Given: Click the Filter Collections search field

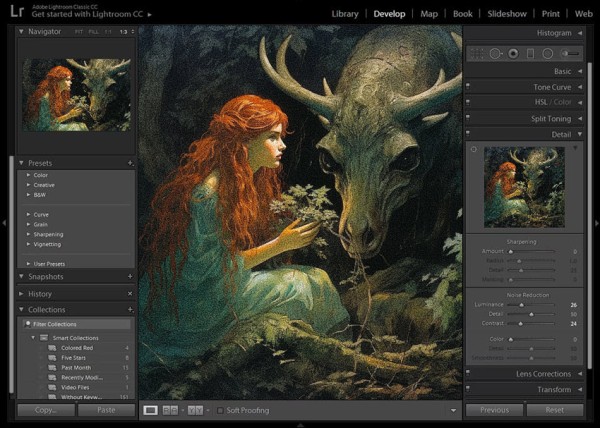Looking at the screenshot, I should 78,324.
